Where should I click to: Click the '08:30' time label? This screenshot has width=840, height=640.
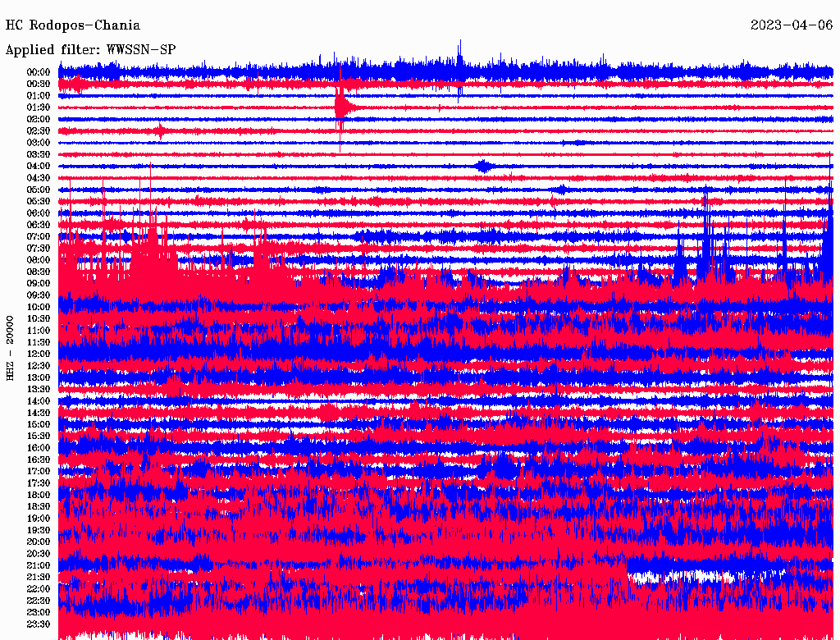(x=39, y=272)
